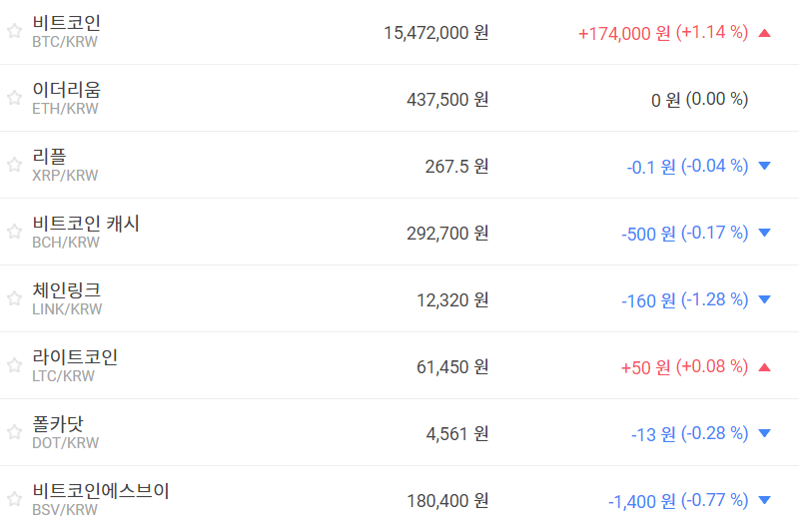This screenshot has width=799, height=532.
Task: Star the Bitcoin SV row
Action: point(14,499)
